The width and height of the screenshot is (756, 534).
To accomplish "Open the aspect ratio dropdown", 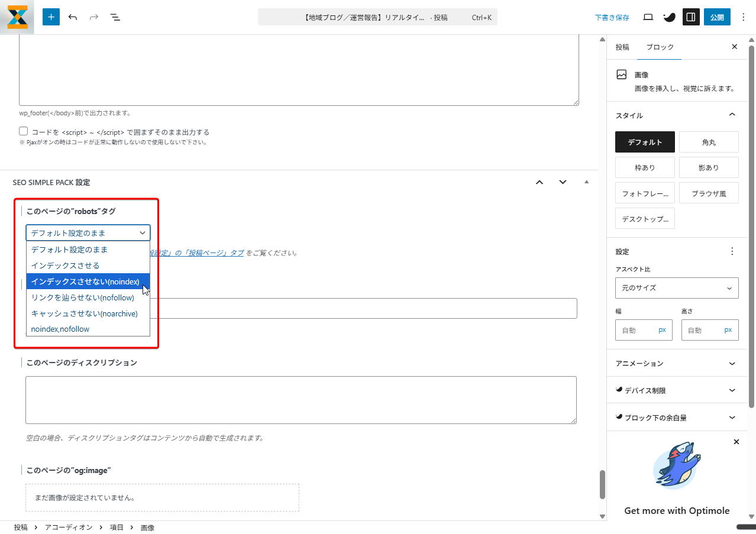I will 677,288.
